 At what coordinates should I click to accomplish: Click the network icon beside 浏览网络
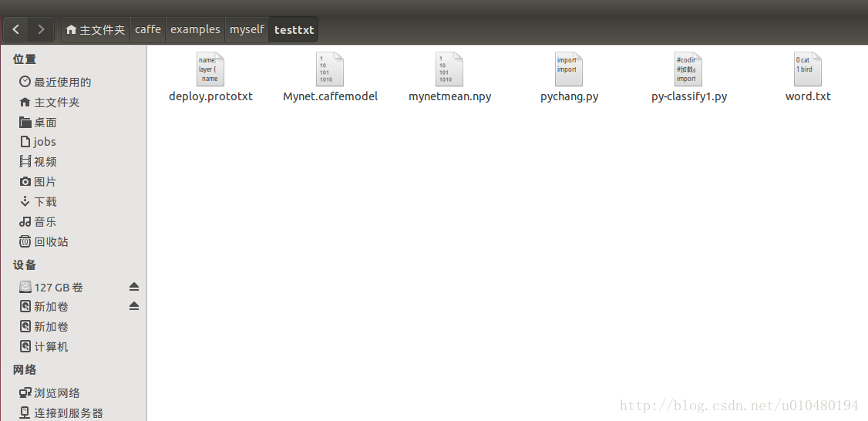coord(25,392)
